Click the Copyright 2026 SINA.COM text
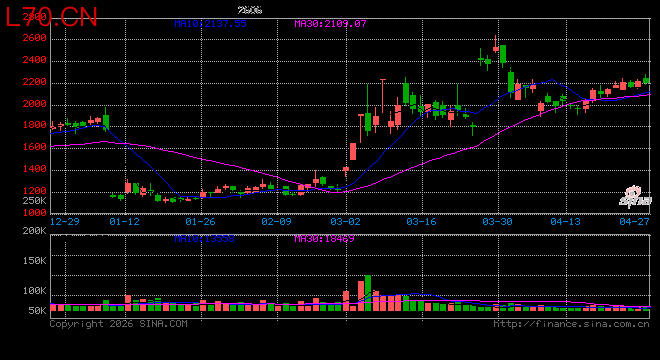The width and height of the screenshot is (660, 360). click(x=119, y=324)
